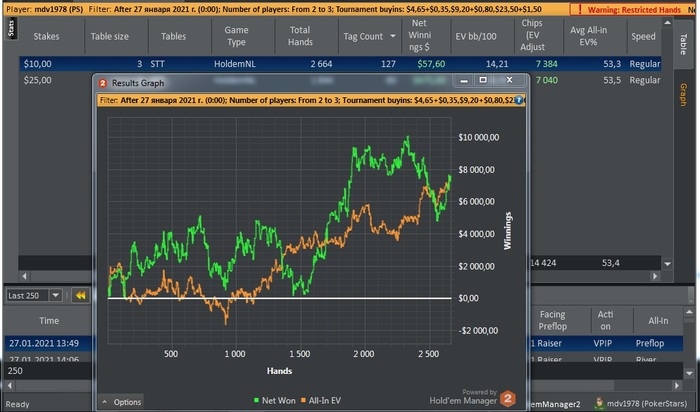
Task: Sort by Stakes column header
Action: 46,36
